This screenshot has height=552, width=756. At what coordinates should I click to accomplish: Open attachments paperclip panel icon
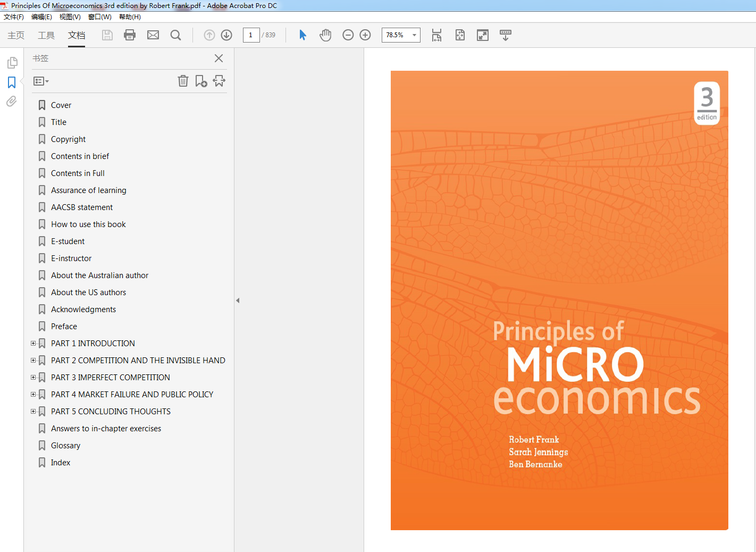pos(12,102)
